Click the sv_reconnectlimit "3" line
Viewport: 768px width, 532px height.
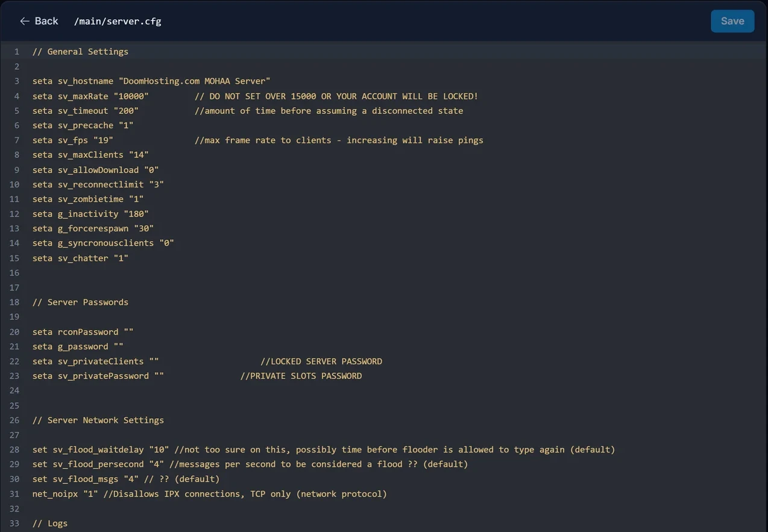point(98,184)
